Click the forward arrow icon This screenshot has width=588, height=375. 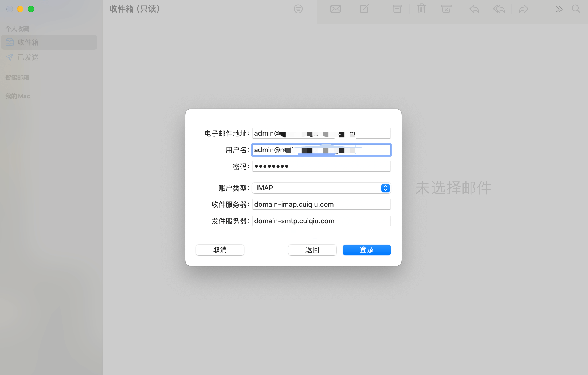tap(524, 9)
